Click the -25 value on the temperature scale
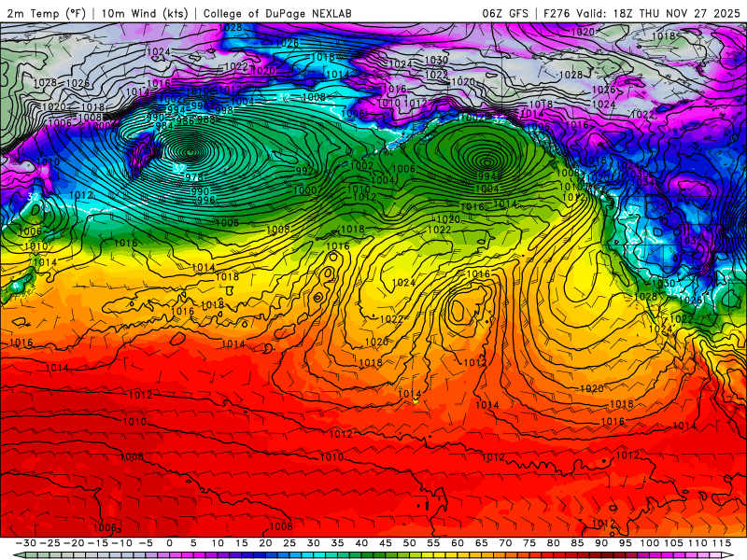The image size is (747, 560). point(50,543)
